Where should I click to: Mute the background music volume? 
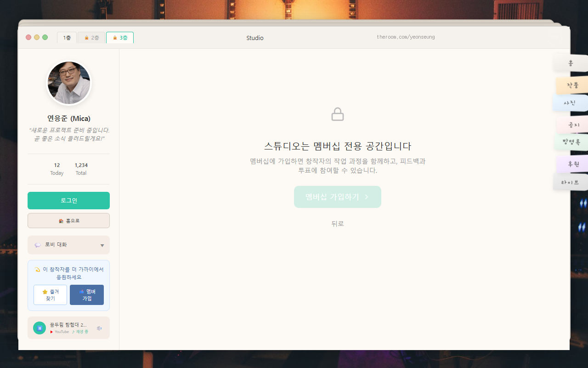pos(99,328)
